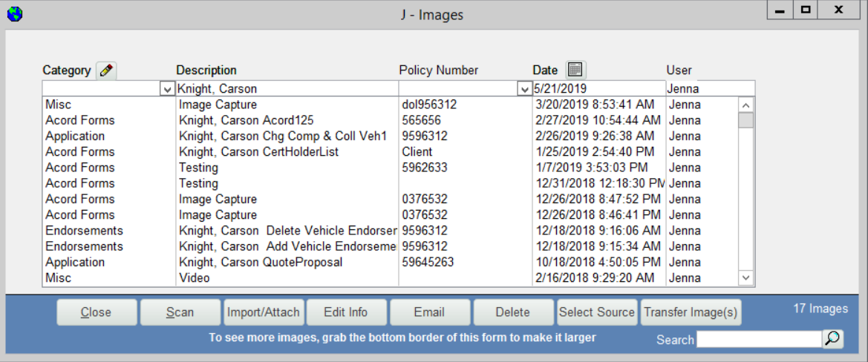Expand the Policy Number filter dropdown
The width and height of the screenshot is (868, 362).
[523, 89]
